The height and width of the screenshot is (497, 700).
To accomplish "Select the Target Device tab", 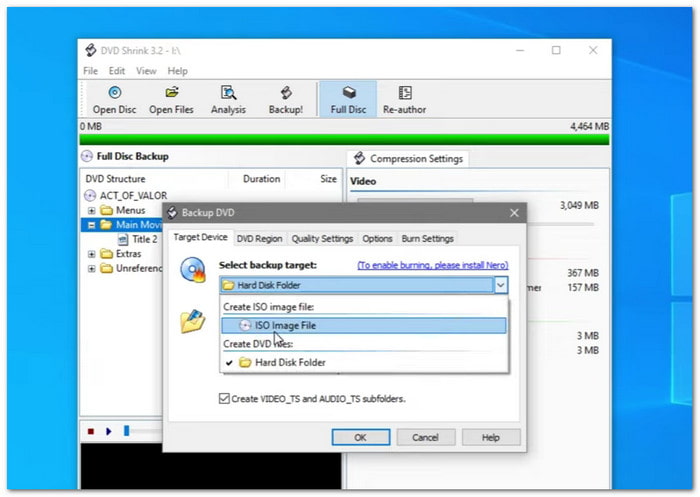I will coord(200,237).
